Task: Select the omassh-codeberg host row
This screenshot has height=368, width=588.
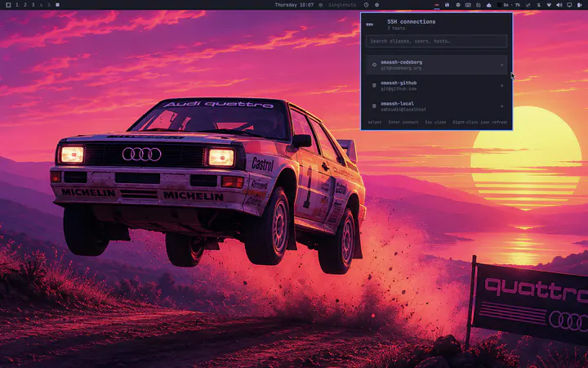Action: 436,65
